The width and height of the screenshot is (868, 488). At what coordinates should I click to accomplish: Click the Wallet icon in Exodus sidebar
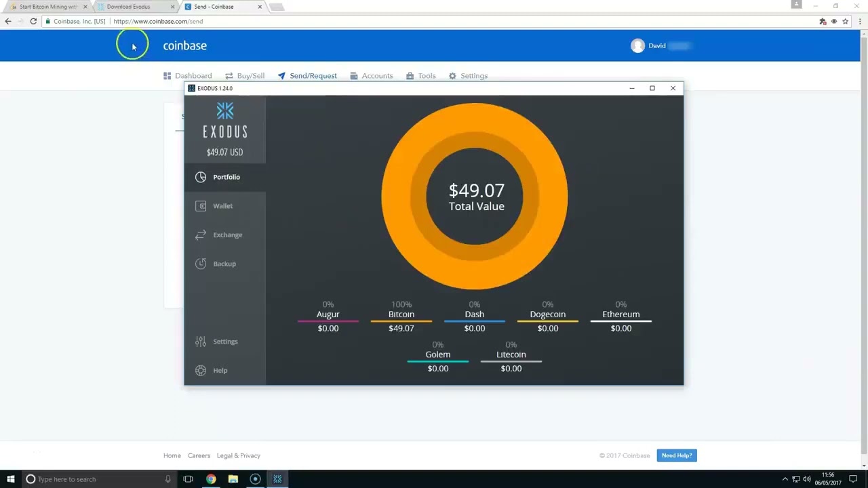click(201, 206)
